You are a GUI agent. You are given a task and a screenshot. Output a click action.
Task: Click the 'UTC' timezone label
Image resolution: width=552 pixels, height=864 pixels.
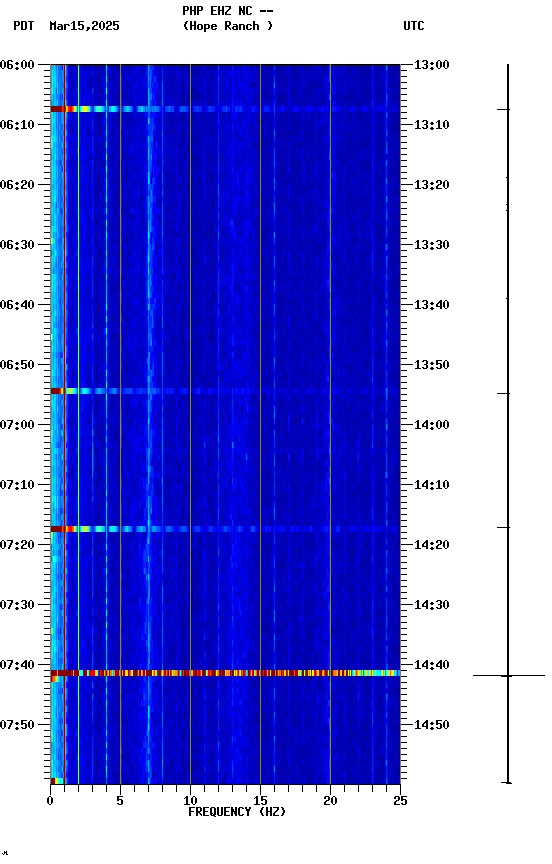click(414, 26)
